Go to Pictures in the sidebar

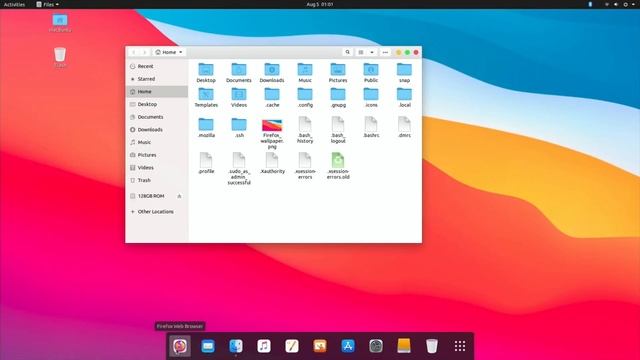(x=157, y=155)
